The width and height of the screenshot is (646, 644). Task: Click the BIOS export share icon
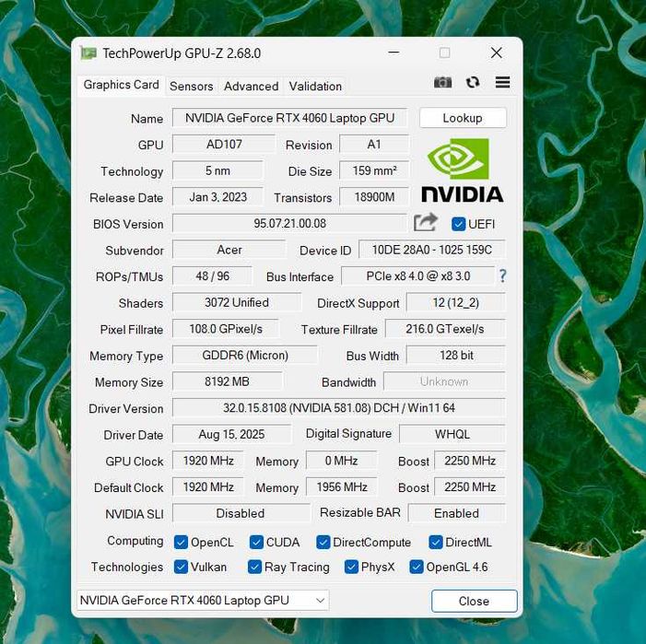[425, 223]
